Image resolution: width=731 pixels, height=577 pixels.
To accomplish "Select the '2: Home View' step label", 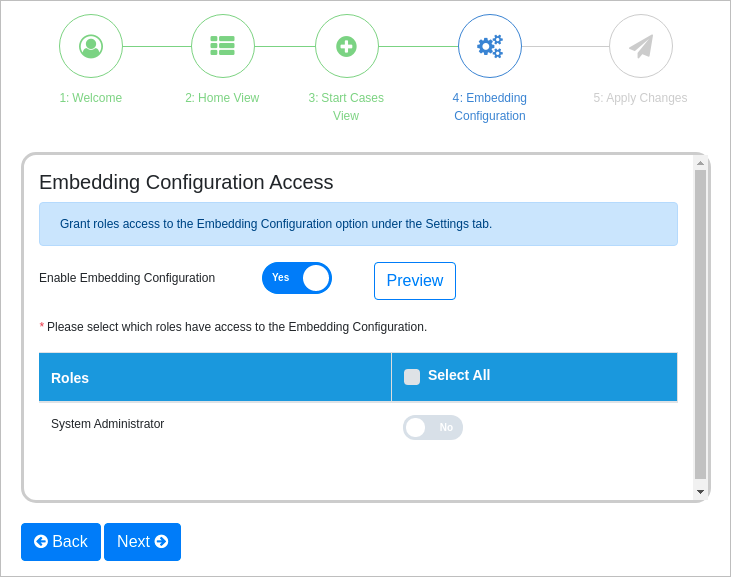I will click(222, 98).
